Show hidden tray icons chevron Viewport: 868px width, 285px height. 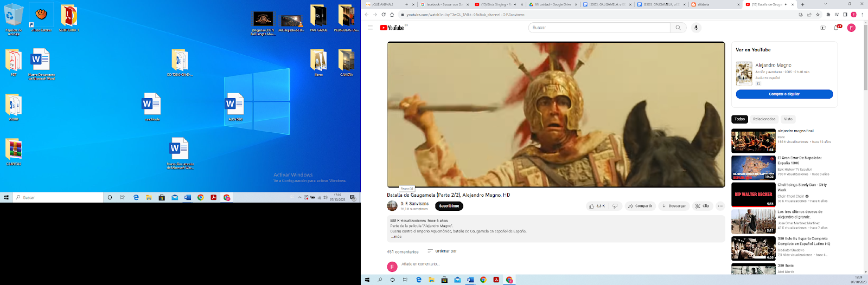pyautogui.click(x=299, y=198)
